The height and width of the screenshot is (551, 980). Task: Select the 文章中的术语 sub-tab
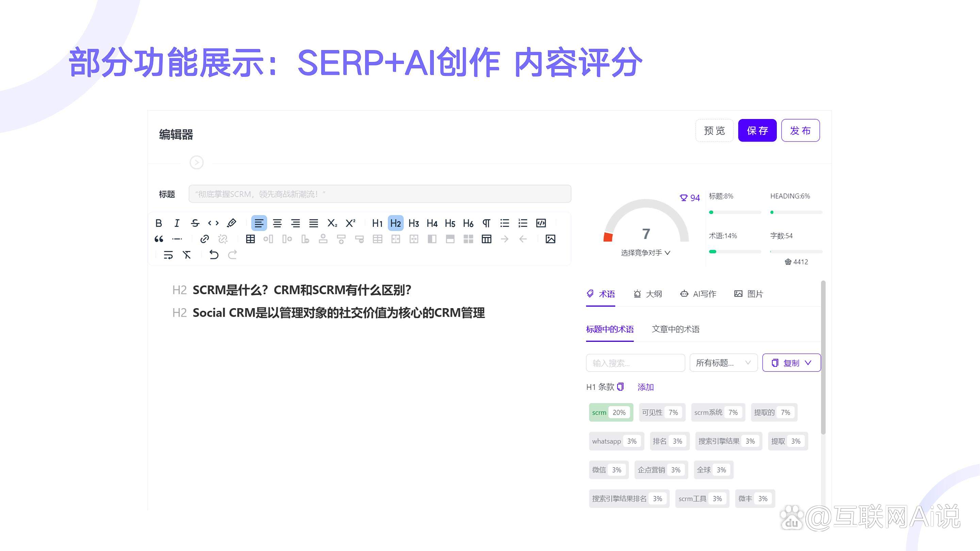point(676,329)
